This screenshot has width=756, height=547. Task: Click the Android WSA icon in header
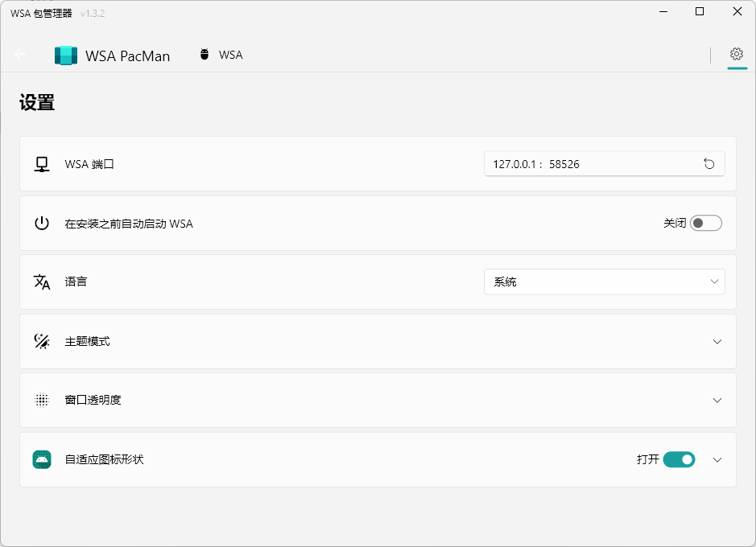(x=204, y=55)
